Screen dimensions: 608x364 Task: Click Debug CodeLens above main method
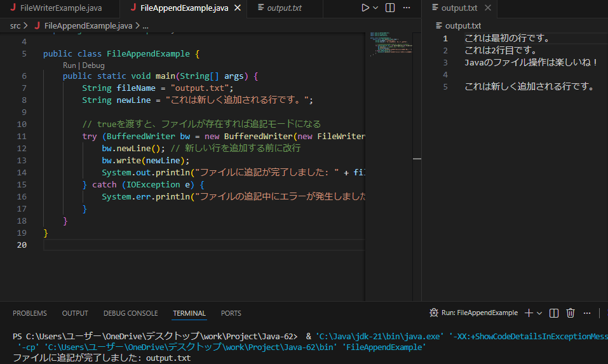(93, 65)
